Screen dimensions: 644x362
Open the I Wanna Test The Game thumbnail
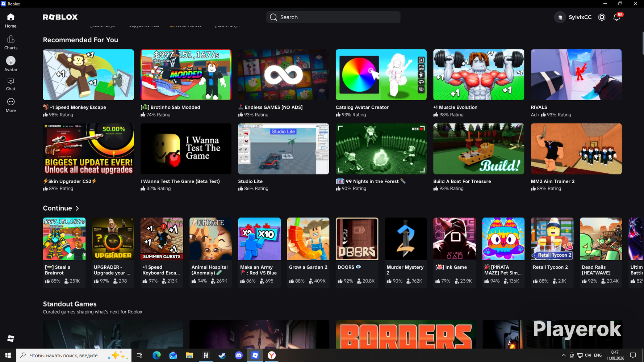(186, 149)
